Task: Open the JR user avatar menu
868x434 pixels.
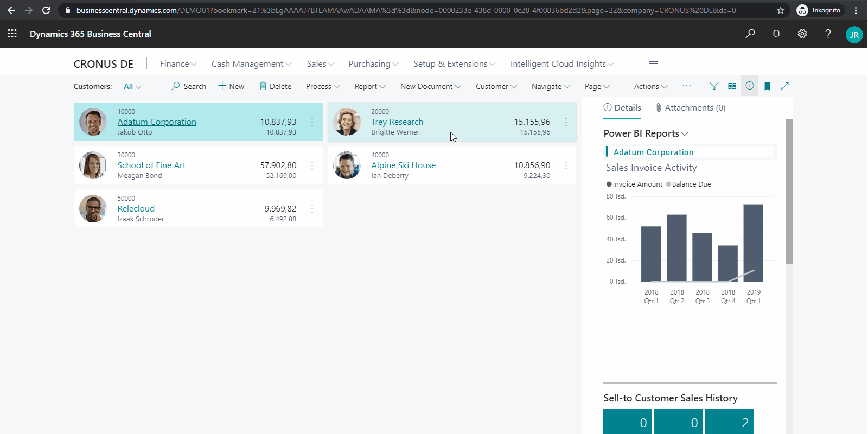Action: tap(854, 35)
